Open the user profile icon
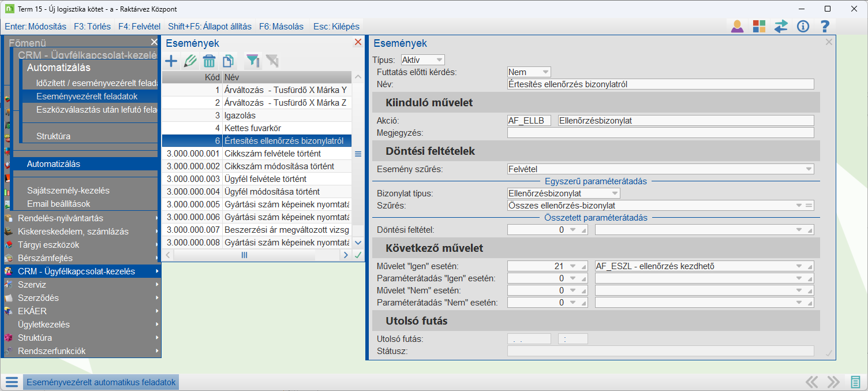The height and width of the screenshot is (391, 868). [x=737, y=26]
